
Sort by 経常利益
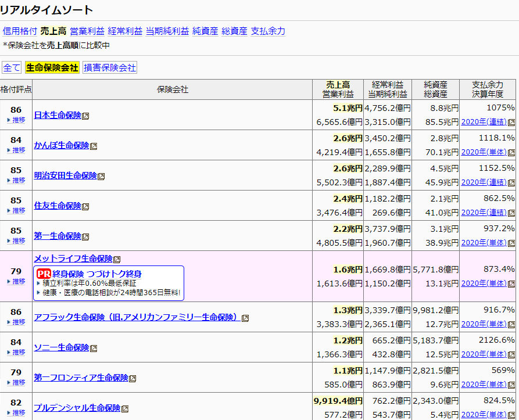point(125,31)
